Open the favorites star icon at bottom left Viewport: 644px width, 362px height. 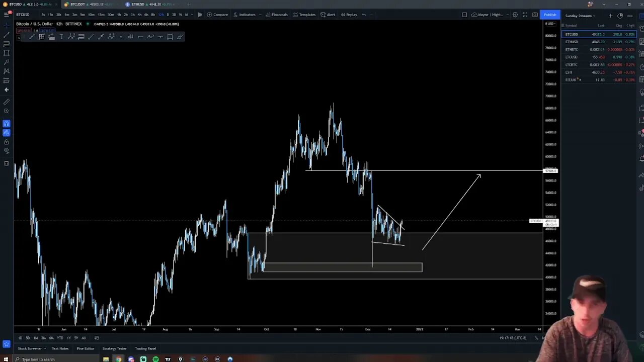click(7, 344)
